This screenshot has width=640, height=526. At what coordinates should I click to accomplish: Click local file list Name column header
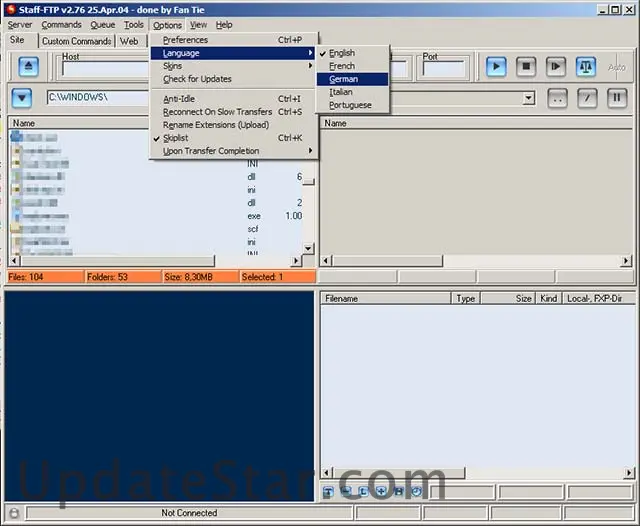point(80,123)
